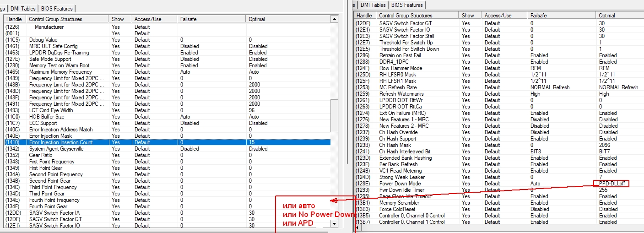Click Show column header in right window
Image resolution: width=644 pixels, height=233 pixels.
click(x=470, y=16)
